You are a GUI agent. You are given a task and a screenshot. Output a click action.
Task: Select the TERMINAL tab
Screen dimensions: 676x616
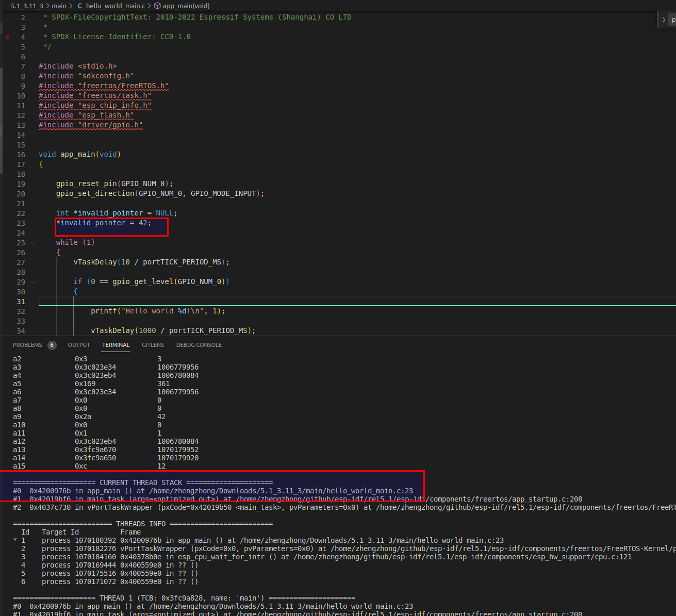[x=116, y=345]
